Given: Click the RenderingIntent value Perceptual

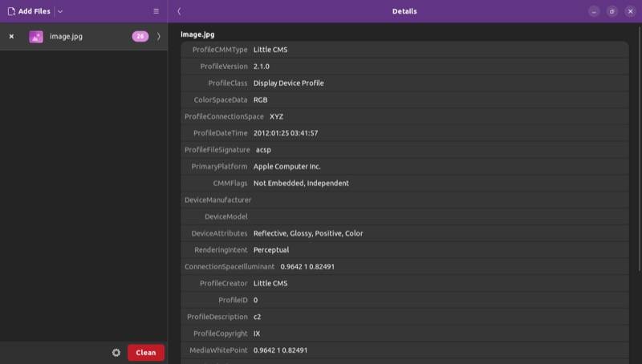Looking at the screenshot, I should [x=271, y=250].
